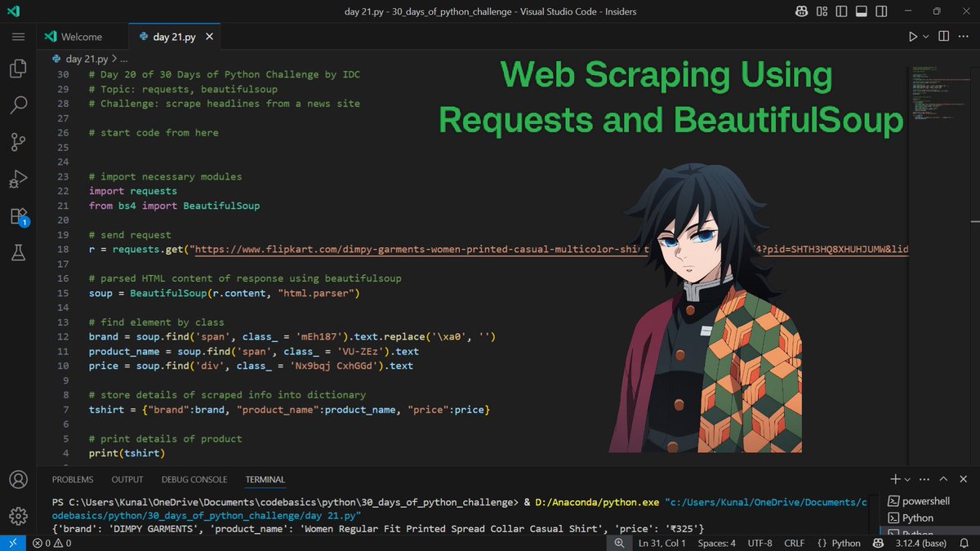Close the terminal panel
The width and height of the screenshot is (980, 551).
(x=964, y=479)
